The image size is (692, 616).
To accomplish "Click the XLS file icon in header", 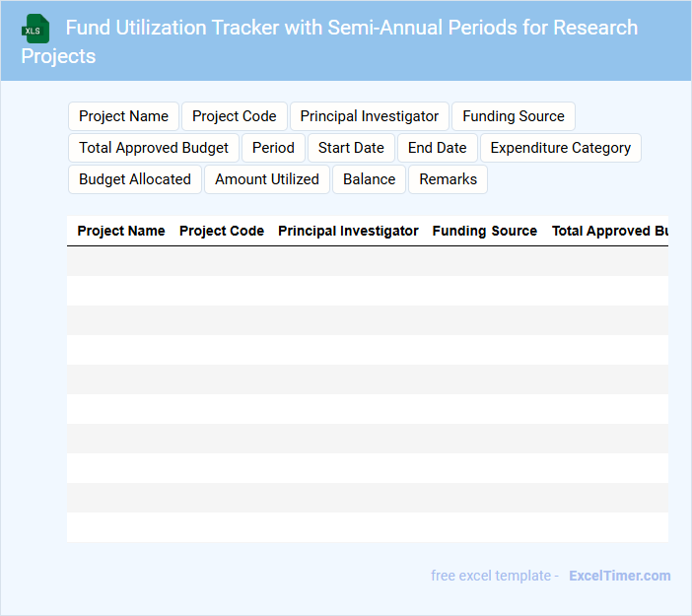I will pos(36,29).
